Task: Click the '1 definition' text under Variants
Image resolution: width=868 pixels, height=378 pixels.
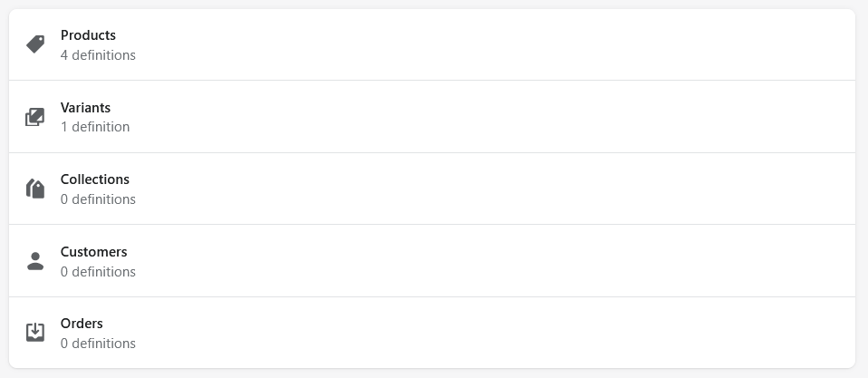Action: 95,127
